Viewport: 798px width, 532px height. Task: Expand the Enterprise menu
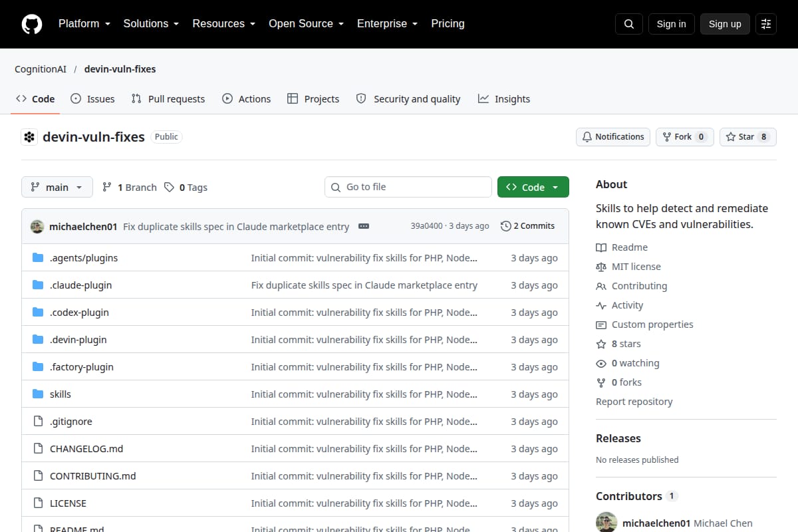[x=388, y=24]
